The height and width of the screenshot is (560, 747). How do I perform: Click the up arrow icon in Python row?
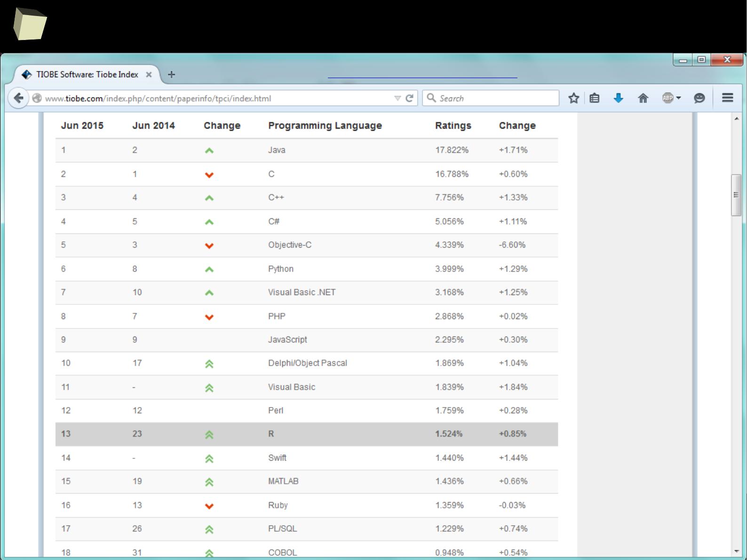[x=209, y=270]
